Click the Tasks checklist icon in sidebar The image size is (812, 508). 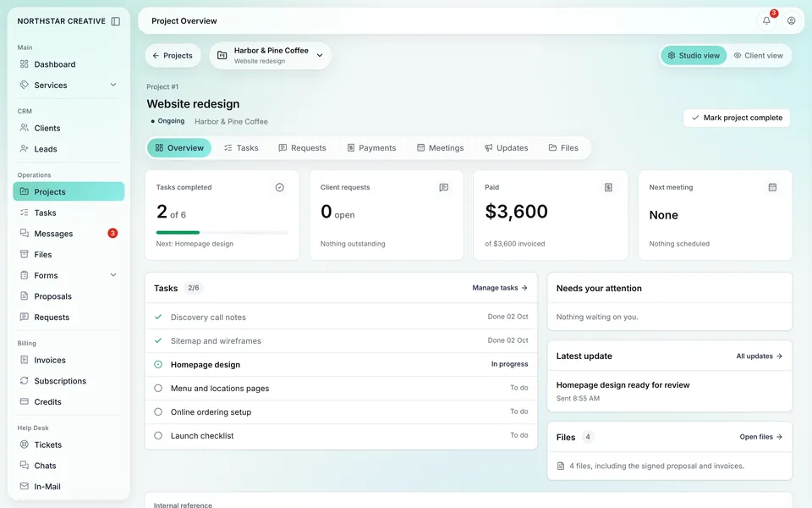point(24,213)
